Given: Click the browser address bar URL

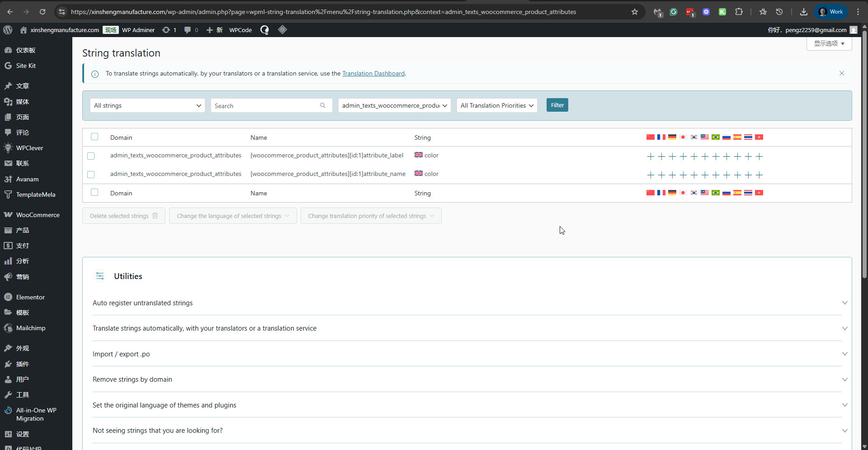Looking at the screenshot, I should pos(323,12).
